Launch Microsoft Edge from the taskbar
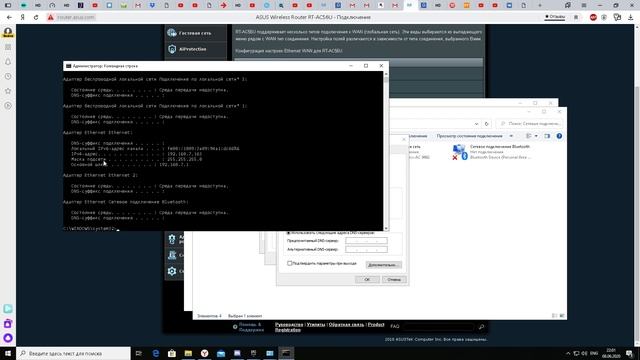 [x=156, y=353]
